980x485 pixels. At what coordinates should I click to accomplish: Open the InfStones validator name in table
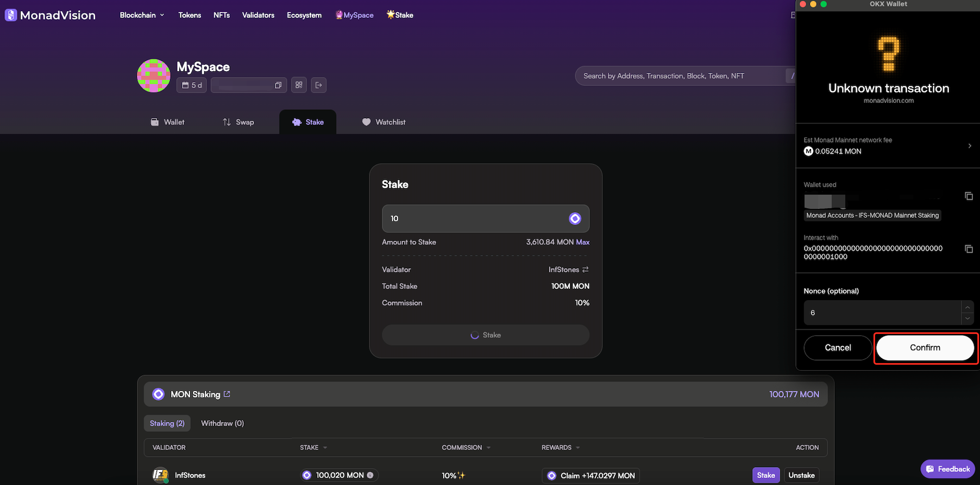pyautogui.click(x=190, y=475)
